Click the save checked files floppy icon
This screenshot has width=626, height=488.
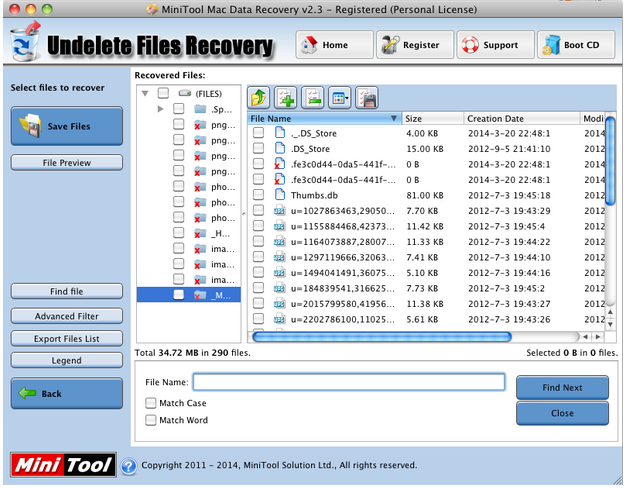click(x=367, y=98)
